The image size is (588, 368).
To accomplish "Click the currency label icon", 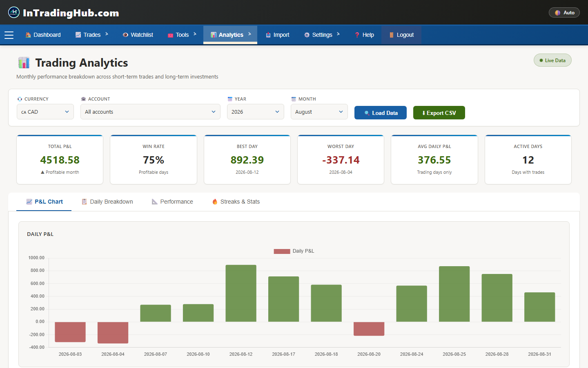I will click(x=20, y=99).
